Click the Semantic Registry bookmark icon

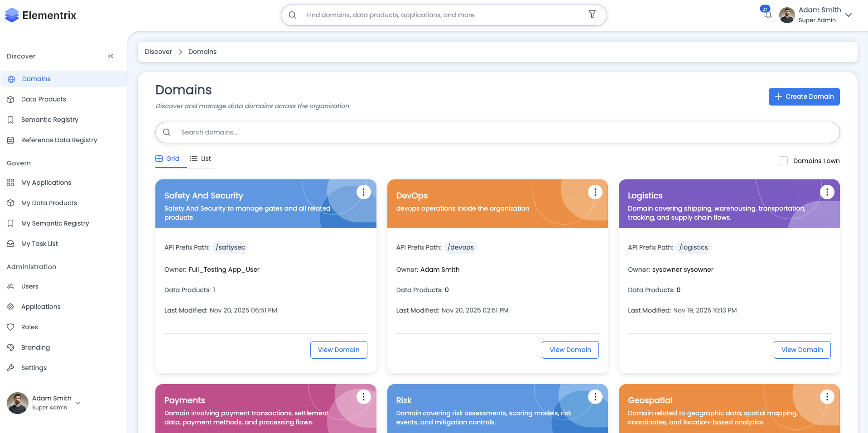[x=10, y=120]
